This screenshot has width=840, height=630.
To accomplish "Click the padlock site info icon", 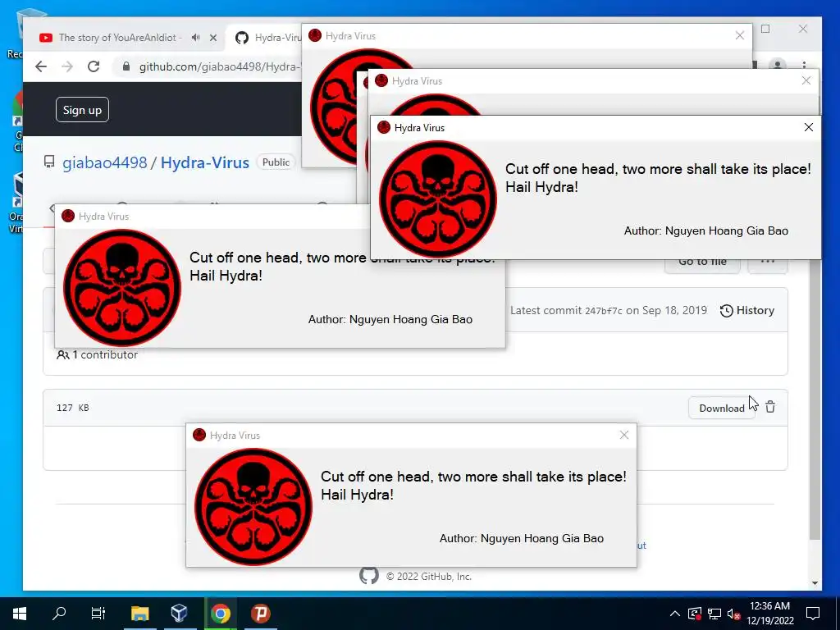I will 126,66.
